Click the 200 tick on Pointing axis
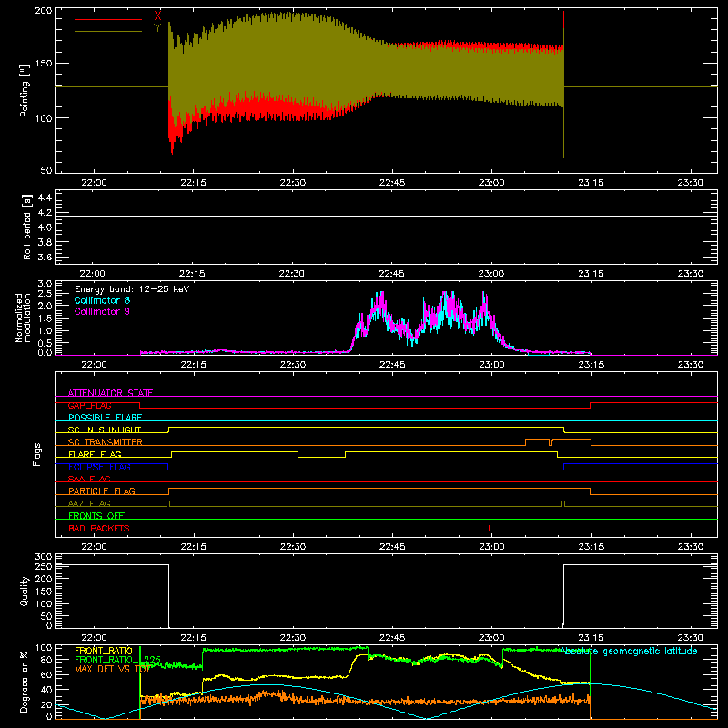The width and height of the screenshot is (728, 728). tap(43, 10)
